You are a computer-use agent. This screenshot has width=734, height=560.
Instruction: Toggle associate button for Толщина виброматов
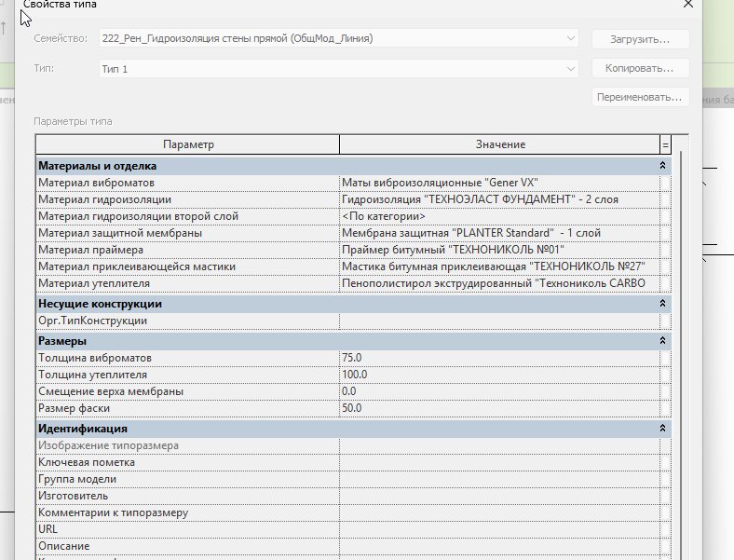665,358
